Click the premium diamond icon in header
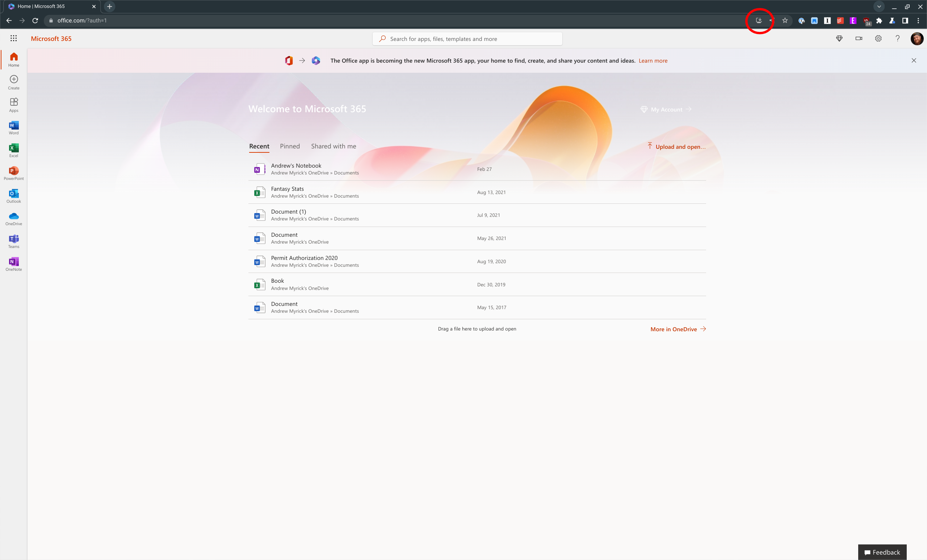This screenshot has width=927, height=560. (839, 38)
